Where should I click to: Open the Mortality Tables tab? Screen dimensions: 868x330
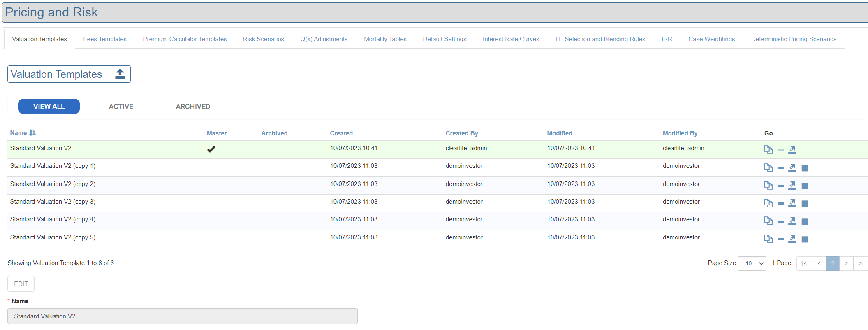(385, 39)
